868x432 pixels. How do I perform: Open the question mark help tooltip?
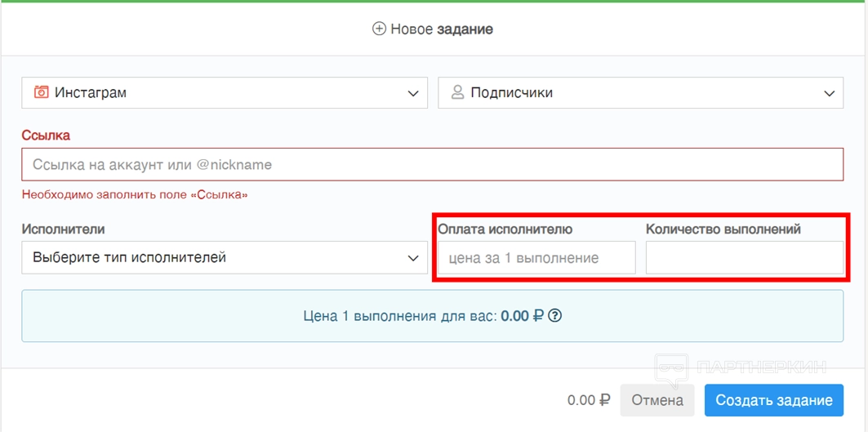pyautogui.click(x=555, y=315)
